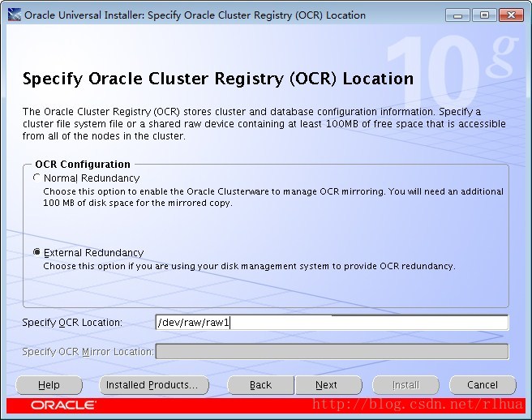The height and width of the screenshot is (420, 532).
Task: Click the 'Specify OCR Location:' label
Action: (x=72, y=322)
